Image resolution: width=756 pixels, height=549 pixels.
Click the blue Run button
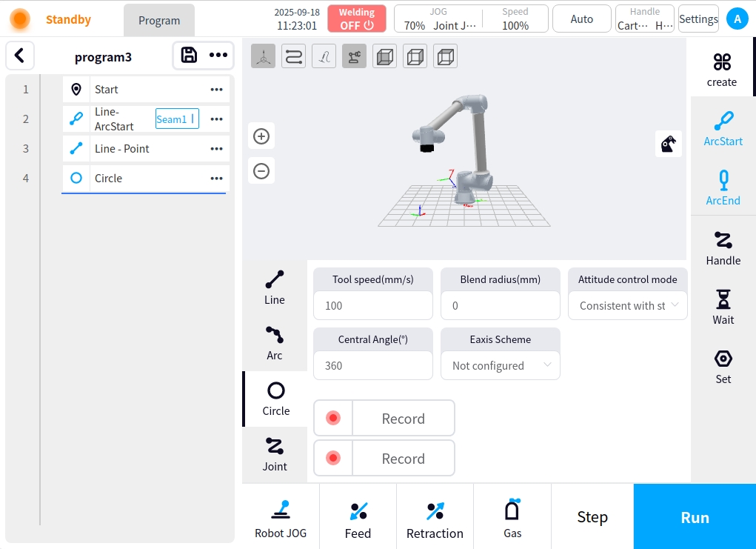click(695, 517)
